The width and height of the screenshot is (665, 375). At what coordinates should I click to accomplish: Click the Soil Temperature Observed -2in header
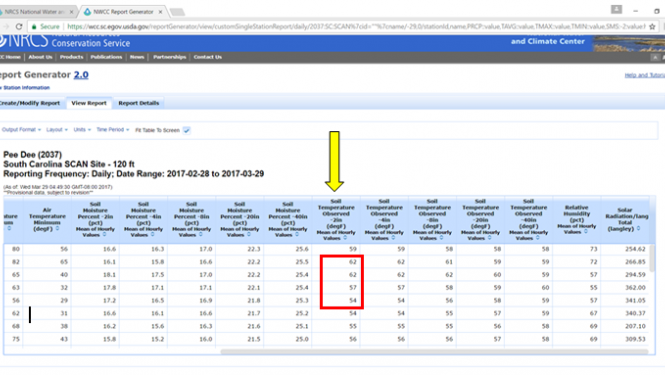click(x=336, y=220)
